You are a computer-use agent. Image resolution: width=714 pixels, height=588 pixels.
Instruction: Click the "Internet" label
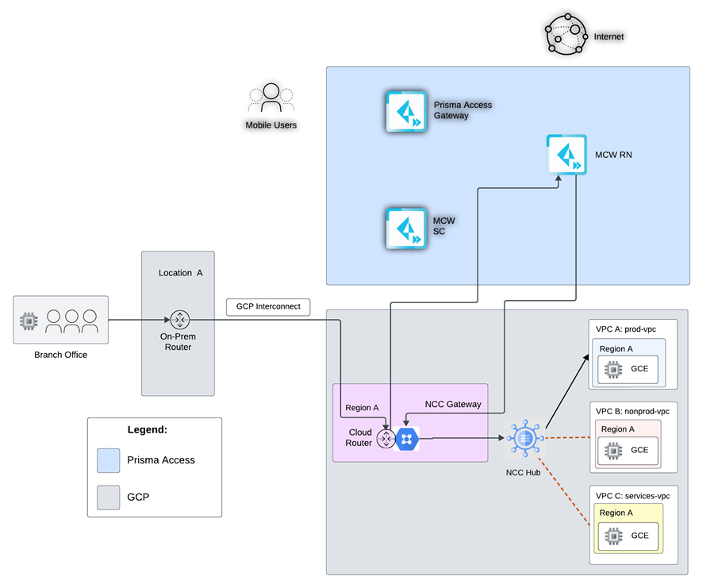click(x=608, y=37)
